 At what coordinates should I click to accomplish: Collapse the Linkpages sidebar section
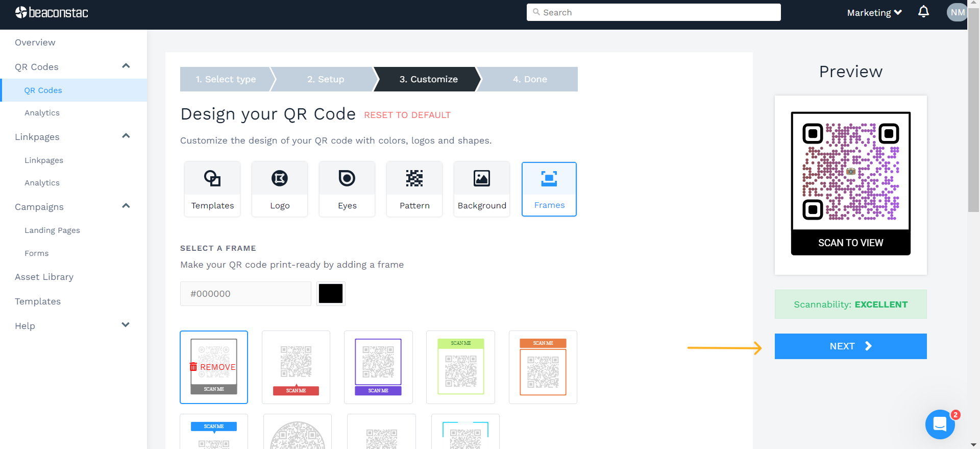click(x=126, y=136)
